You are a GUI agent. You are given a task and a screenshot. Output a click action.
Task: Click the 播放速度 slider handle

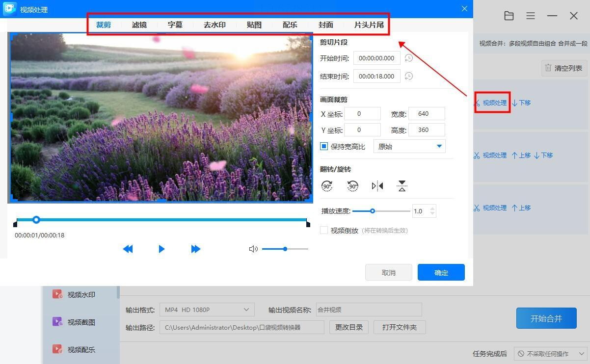tap(373, 211)
